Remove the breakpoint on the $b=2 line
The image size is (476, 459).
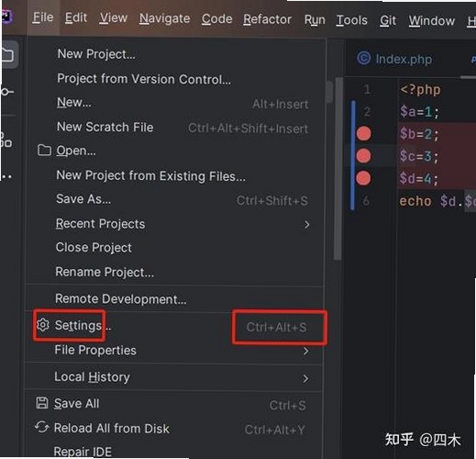pos(363,134)
